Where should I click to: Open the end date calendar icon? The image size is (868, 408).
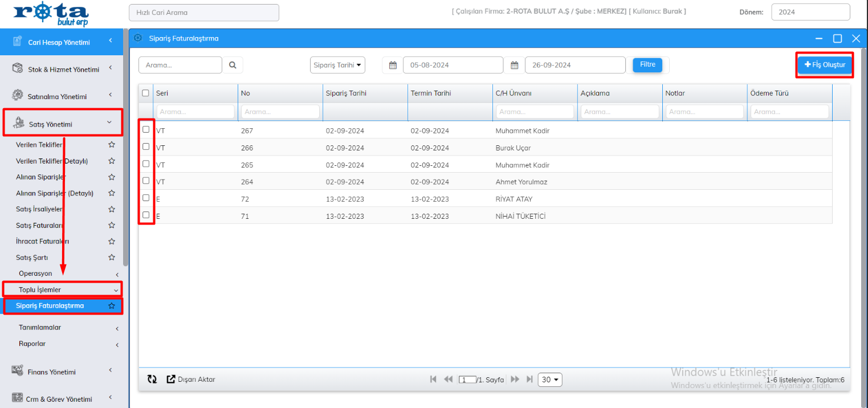point(514,65)
